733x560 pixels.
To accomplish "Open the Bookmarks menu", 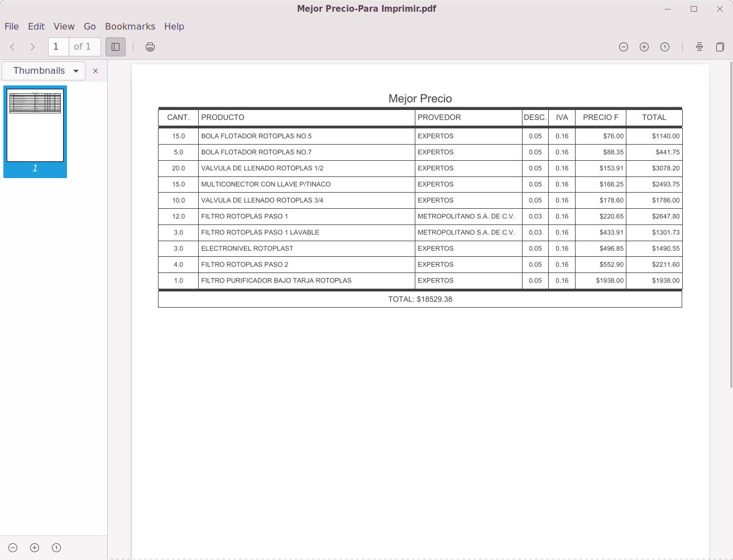I will pos(130,26).
